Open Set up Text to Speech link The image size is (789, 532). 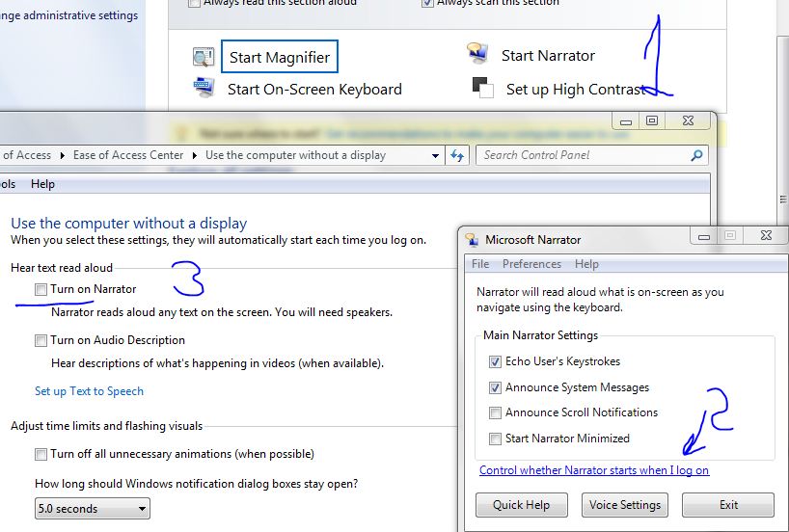coord(89,391)
